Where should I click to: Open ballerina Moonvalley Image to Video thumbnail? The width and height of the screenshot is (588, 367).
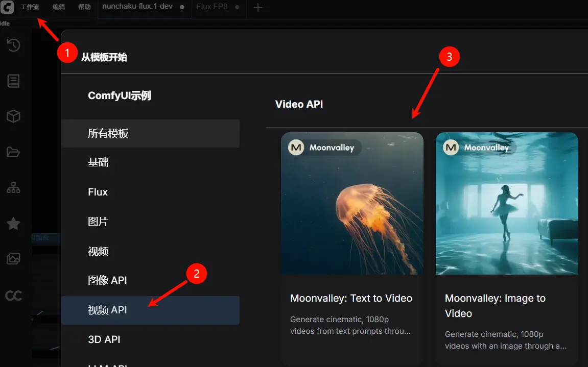click(x=507, y=203)
